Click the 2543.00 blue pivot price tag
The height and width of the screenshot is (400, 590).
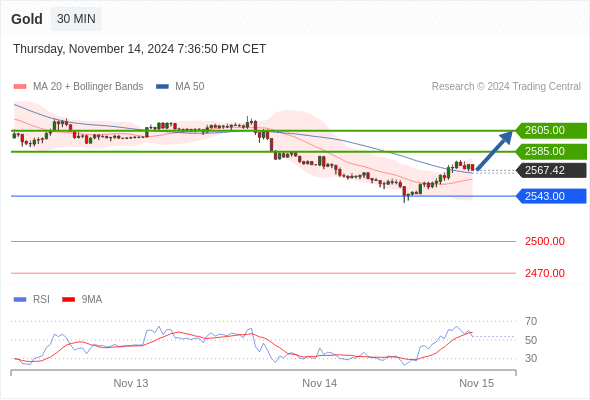551,196
